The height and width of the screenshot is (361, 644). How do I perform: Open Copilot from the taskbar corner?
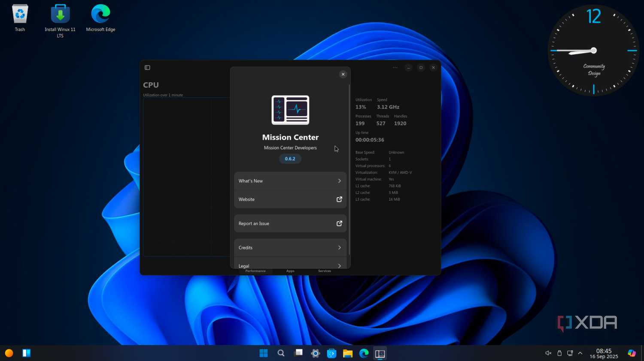632,353
